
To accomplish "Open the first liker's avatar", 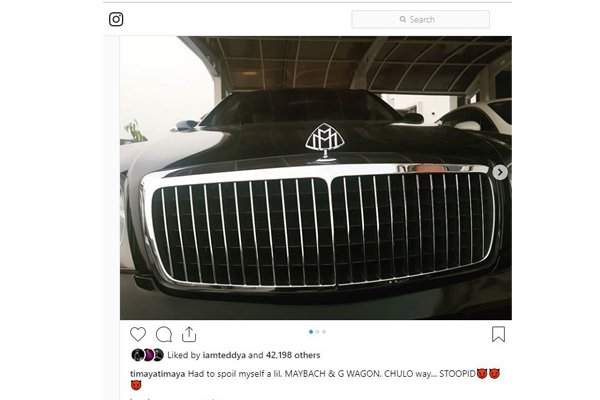I will [x=137, y=355].
